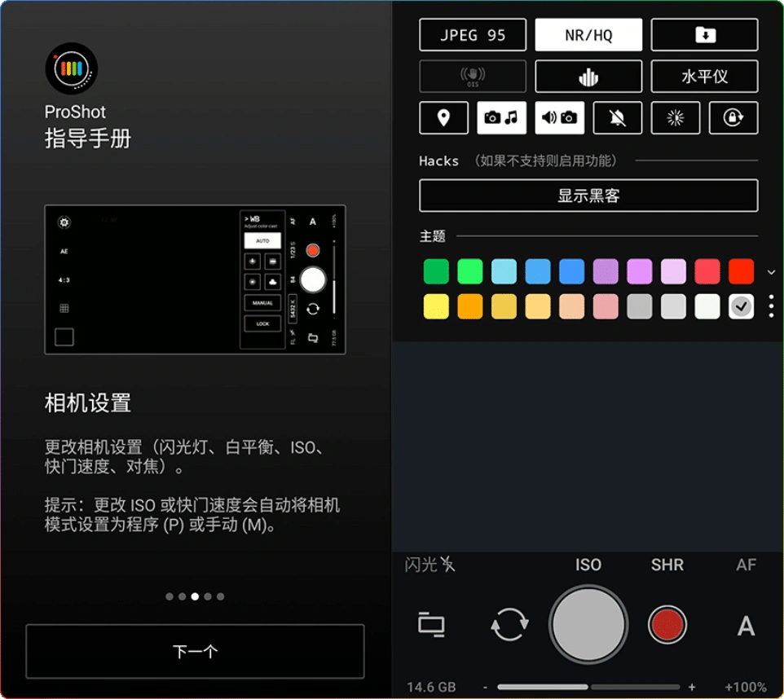
Task: Toggle the histogram display icon
Action: [x=588, y=77]
